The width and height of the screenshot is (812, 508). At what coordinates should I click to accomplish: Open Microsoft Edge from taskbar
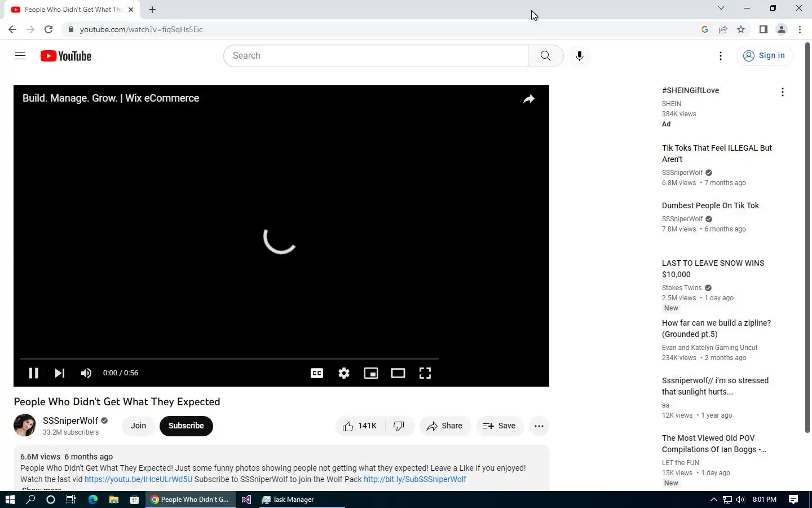click(x=93, y=500)
